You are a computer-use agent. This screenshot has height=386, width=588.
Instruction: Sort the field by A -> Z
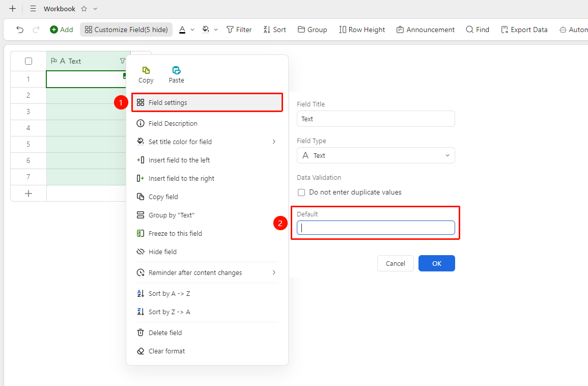click(207, 294)
